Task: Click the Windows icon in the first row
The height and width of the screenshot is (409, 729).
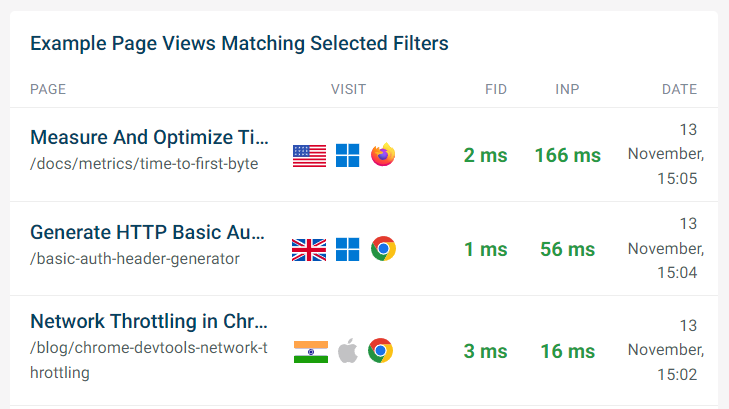Action: click(x=347, y=155)
